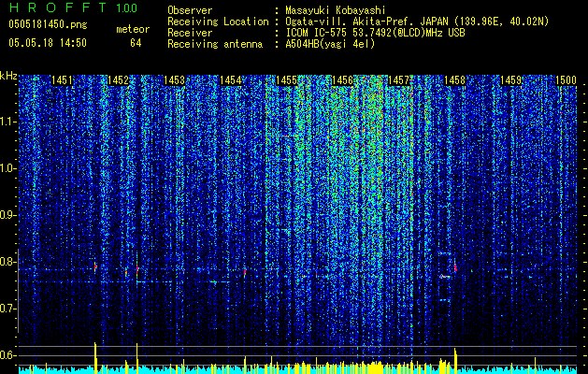588x374 pixels.
Task: Click the 0.8 frequency axis label
Action: tap(8, 262)
